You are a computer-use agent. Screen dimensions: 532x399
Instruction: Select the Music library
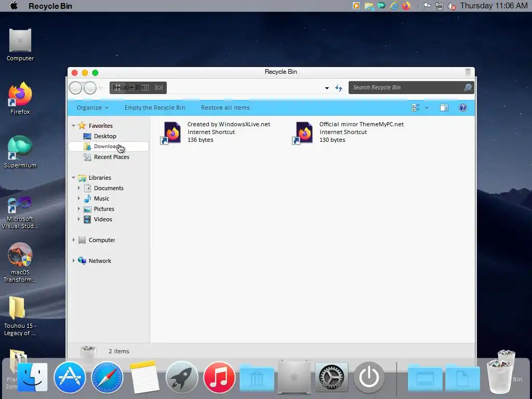point(101,198)
